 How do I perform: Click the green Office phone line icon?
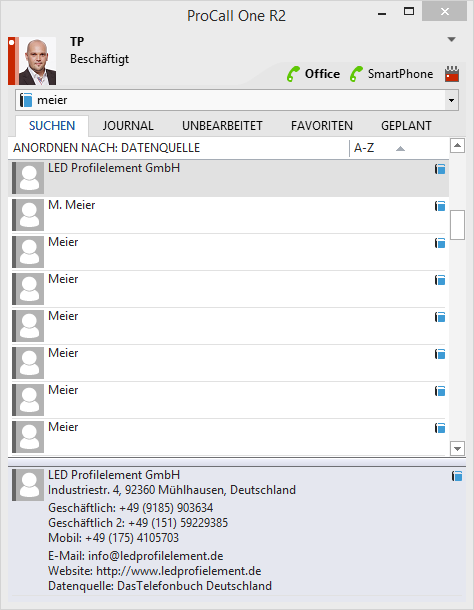[x=293, y=74]
